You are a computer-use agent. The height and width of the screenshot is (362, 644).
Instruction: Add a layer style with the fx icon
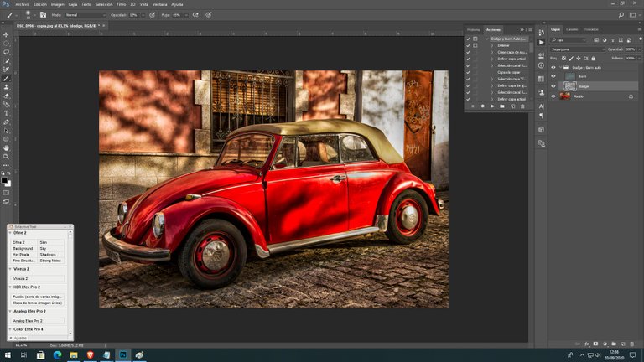point(587,344)
